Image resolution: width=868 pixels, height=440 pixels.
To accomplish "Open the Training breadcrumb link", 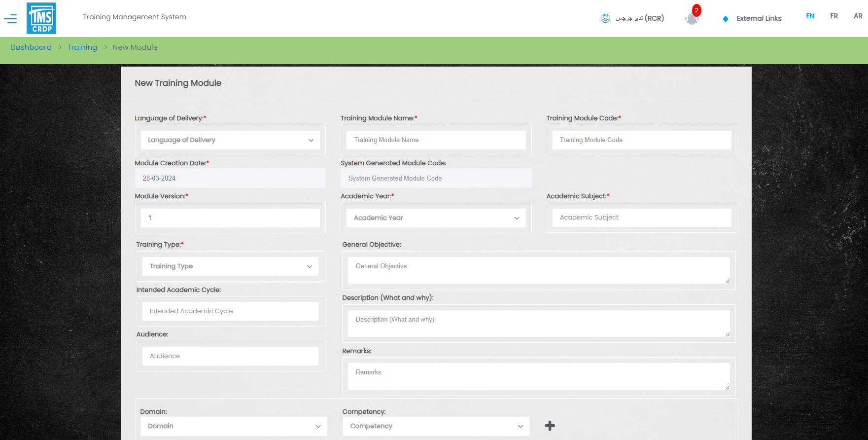I will (82, 47).
